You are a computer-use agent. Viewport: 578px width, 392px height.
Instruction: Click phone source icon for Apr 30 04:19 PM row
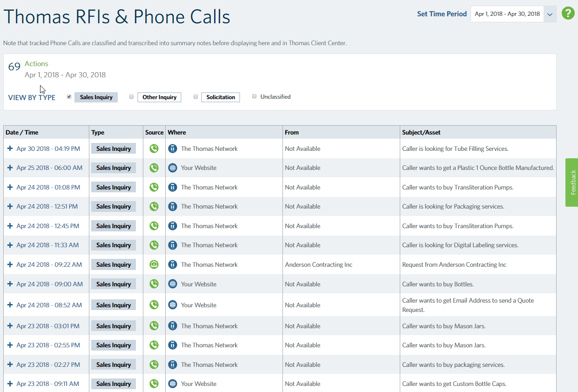[154, 149]
